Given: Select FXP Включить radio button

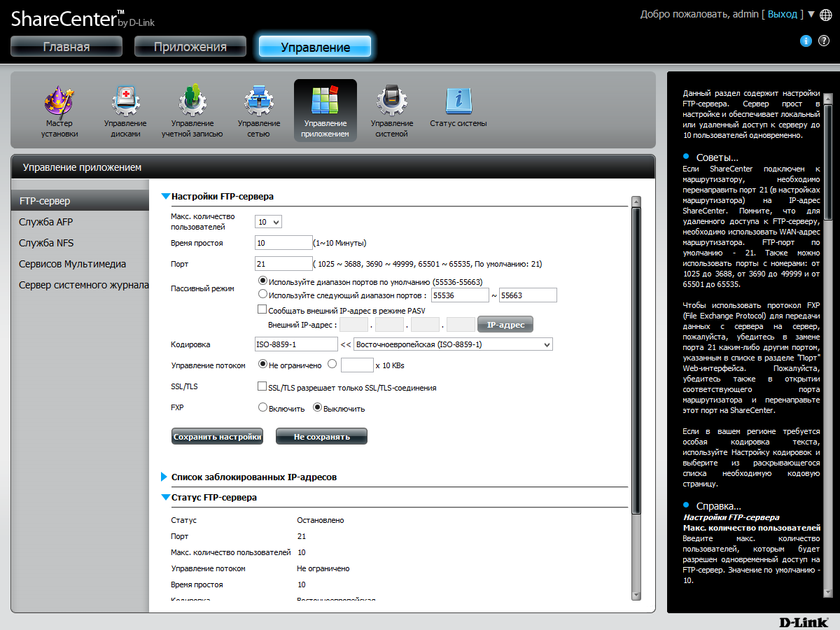Looking at the screenshot, I should pos(263,407).
